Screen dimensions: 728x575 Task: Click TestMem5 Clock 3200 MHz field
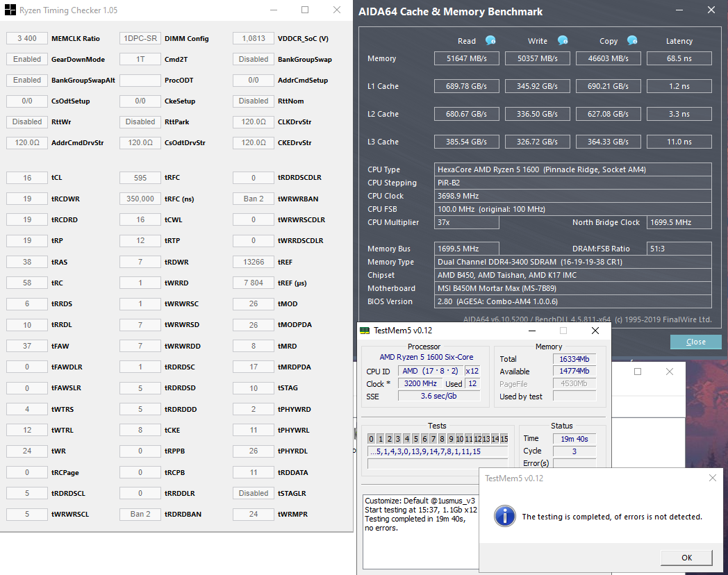pyautogui.click(x=420, y=383)
